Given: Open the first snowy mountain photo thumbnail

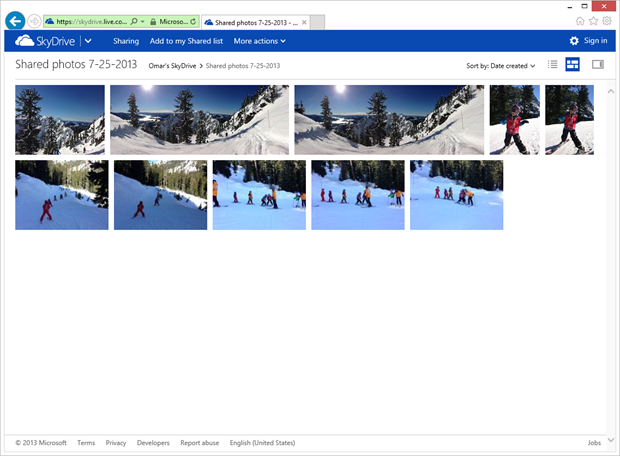Looking at the screenshot, I should click(x=60, y=119).
